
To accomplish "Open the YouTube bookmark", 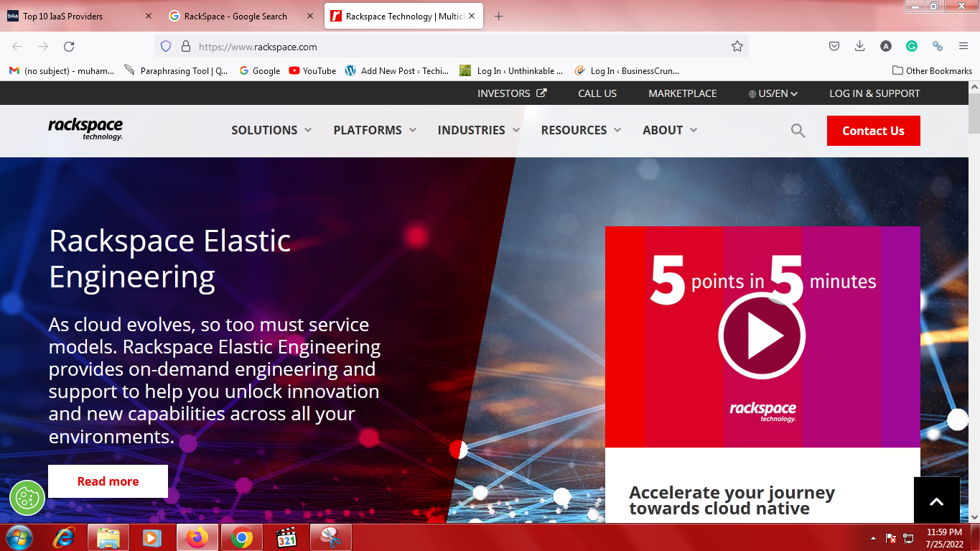I will click(x=312, y=70).
